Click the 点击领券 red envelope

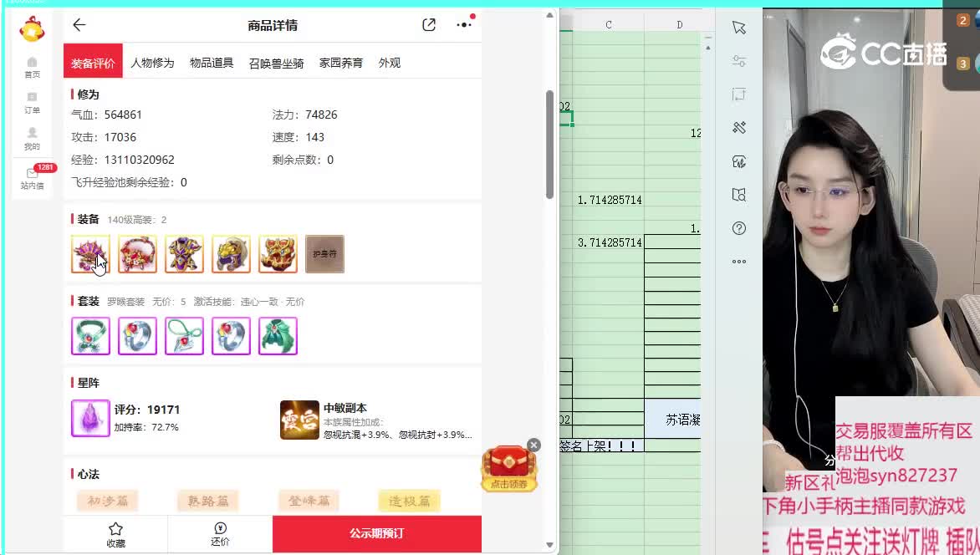click(508, 470)
